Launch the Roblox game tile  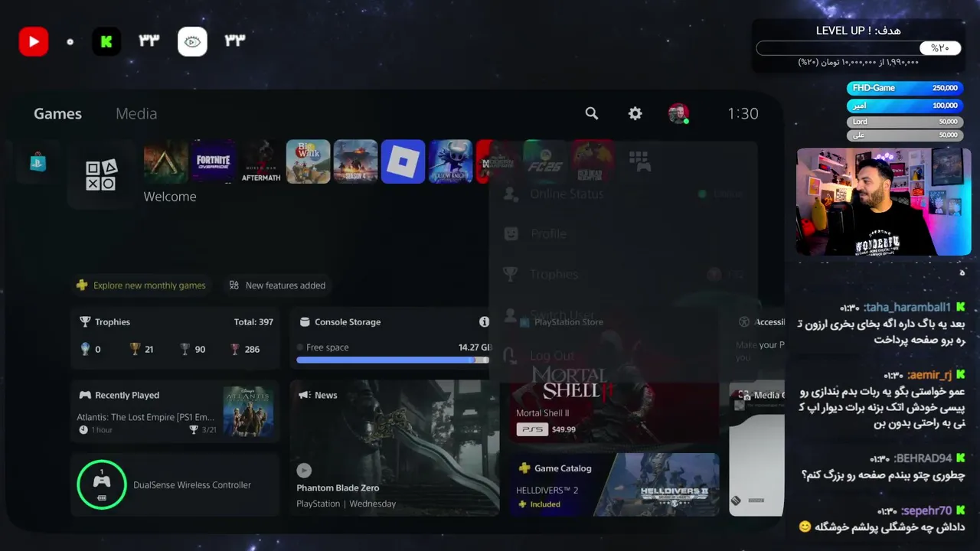403,161
